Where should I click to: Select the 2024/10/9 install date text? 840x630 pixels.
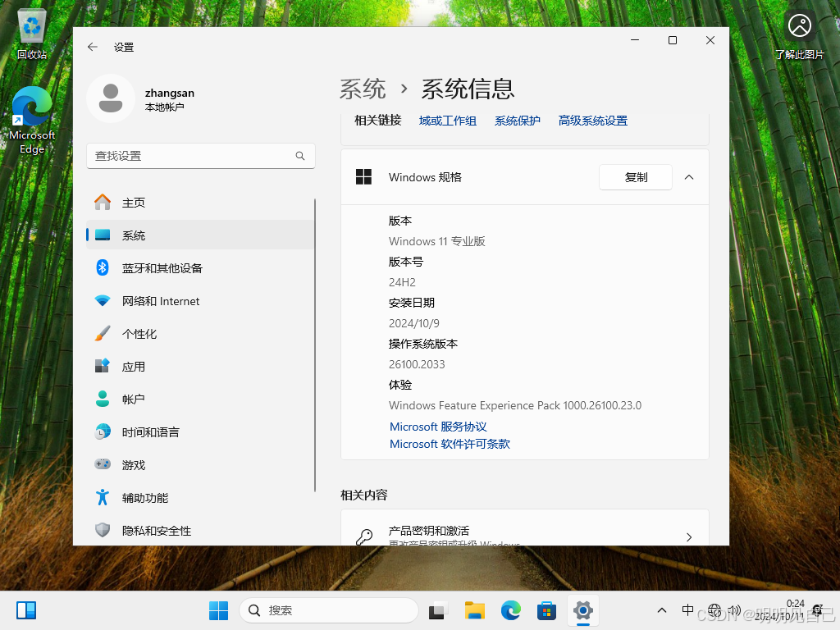pyautogui.click(x=414, y=323)
